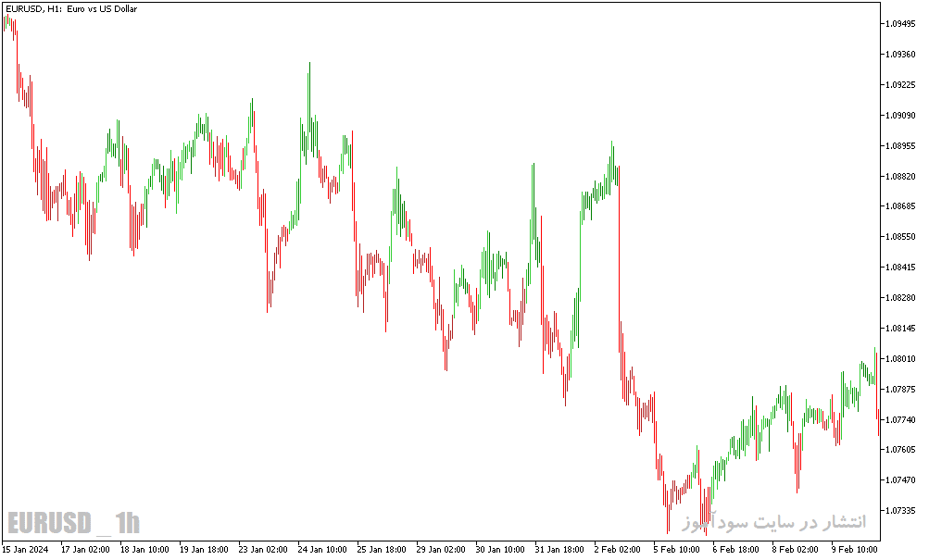The height and width of the screenshot is (560, 929).
Task: Click the last red candle at chart's right edge
Action: click(x=878, y=421)
